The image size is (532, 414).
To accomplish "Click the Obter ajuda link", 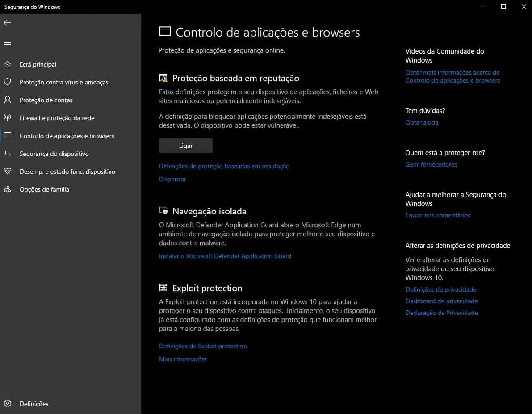I will [x=422, y=122].
